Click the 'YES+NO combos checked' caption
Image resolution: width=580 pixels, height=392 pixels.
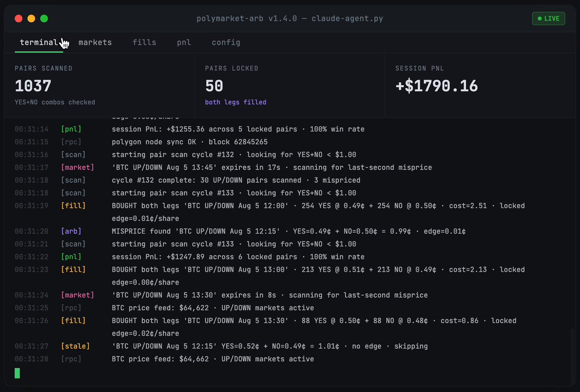click(55, 102)
